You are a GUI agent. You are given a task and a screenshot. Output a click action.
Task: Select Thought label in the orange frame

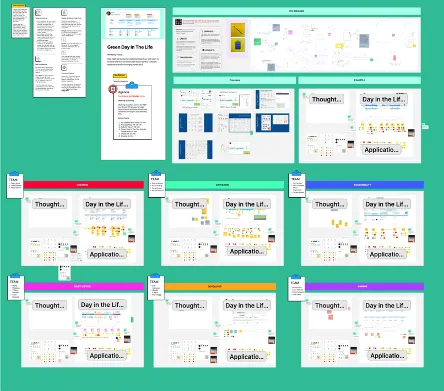click(x=189, y=305)
